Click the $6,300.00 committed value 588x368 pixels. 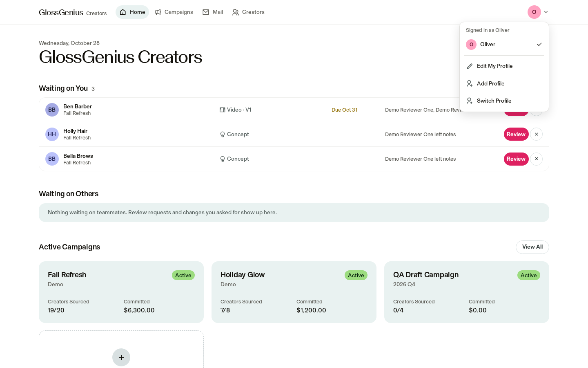point(139,310)
